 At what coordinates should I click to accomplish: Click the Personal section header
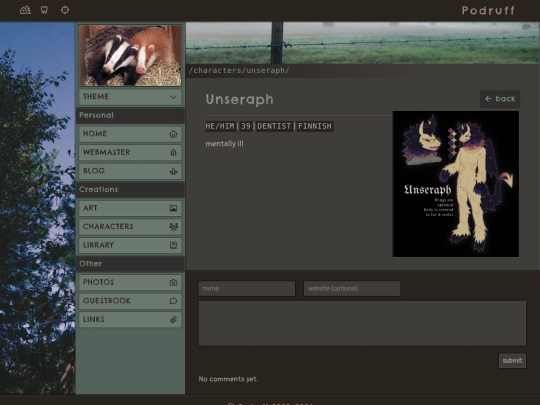130,115
